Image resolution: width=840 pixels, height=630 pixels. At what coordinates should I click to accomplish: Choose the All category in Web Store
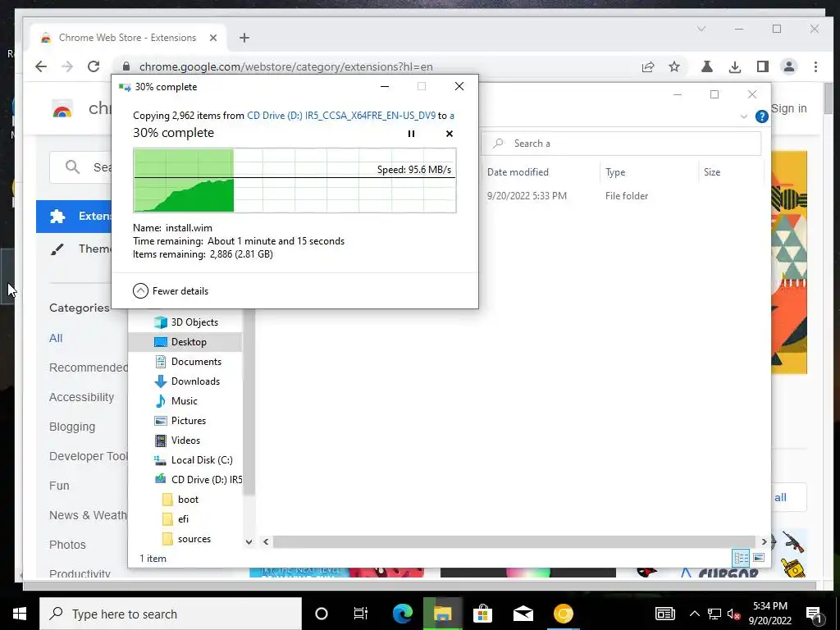pos(56,338)
